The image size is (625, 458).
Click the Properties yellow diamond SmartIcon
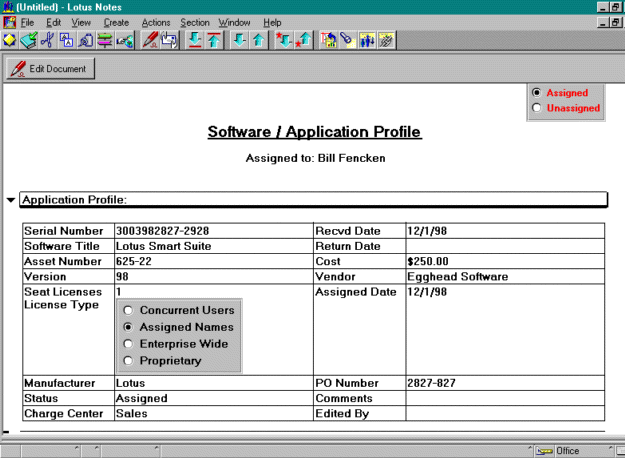click(10, 40)
